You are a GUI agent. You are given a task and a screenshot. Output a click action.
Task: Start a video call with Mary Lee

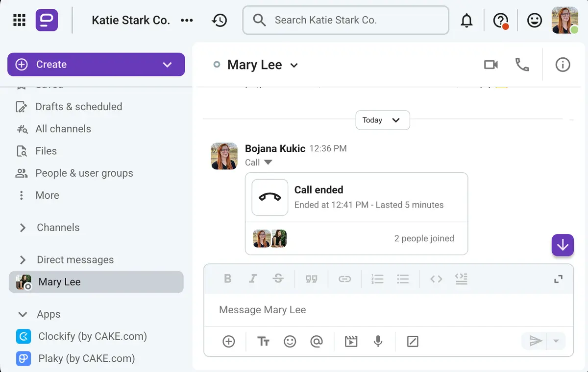[490, 65]
